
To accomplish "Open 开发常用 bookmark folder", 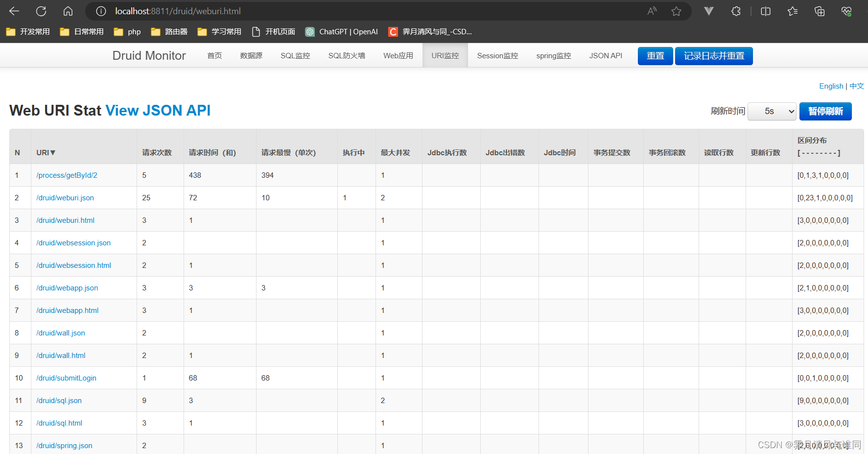I will (28, 31).
